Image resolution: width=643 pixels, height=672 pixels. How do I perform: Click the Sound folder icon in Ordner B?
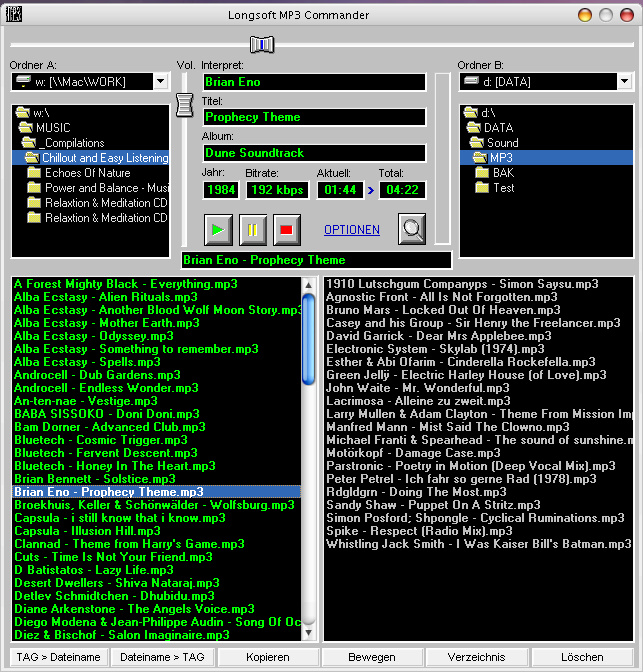pos(476,143)
